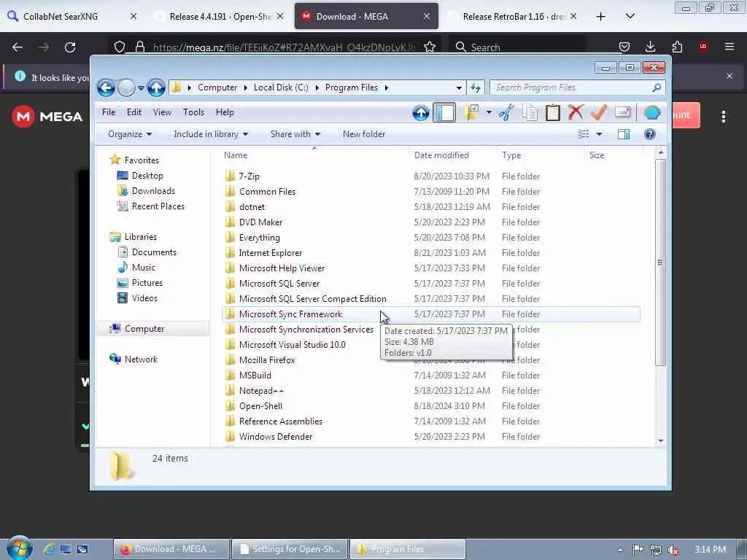Open the More view options arrow

point(600,134)
